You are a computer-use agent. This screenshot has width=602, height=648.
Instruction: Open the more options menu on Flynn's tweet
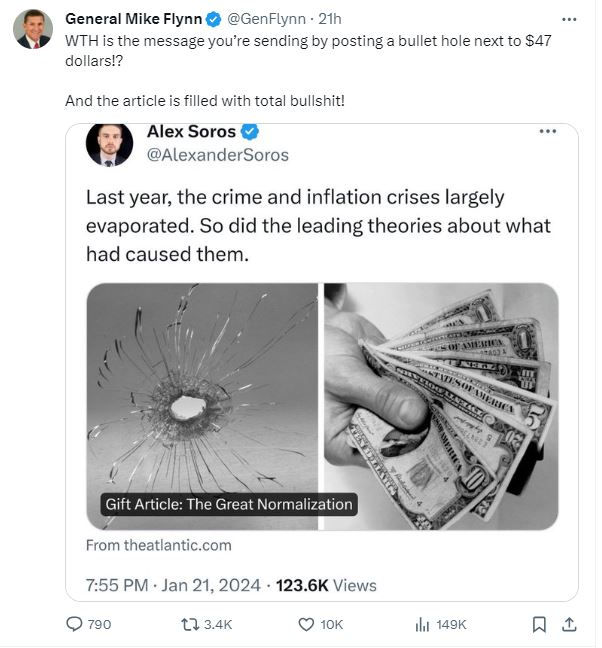click(x=569, y=19)
